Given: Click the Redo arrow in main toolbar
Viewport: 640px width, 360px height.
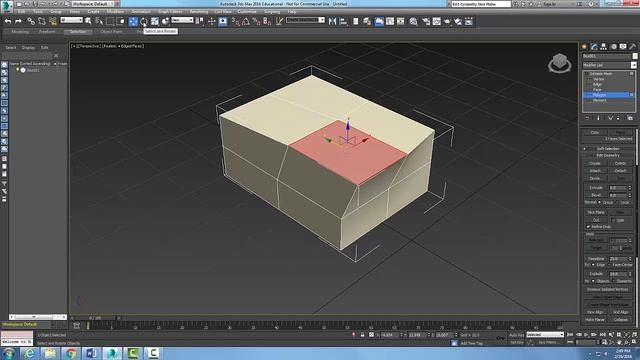Looking at the screenshot, I should pyautogui.click(x=18, y=21).
